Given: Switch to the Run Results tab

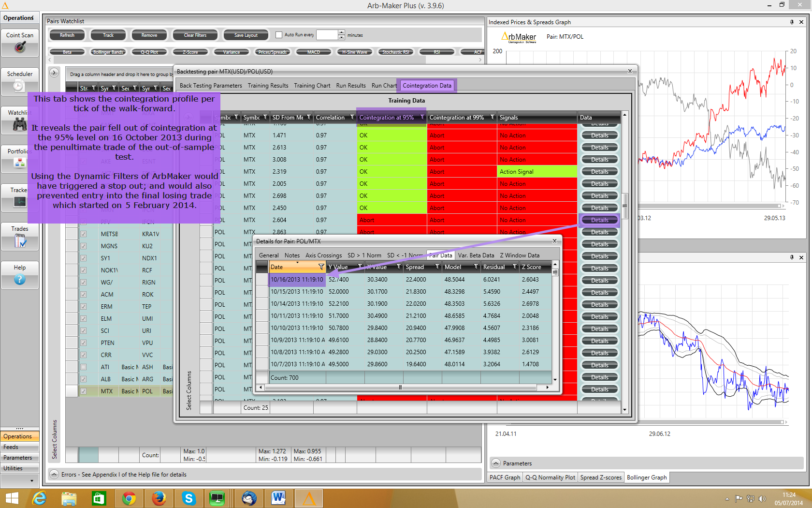Looking at the screenshot, I should [351, 86].
